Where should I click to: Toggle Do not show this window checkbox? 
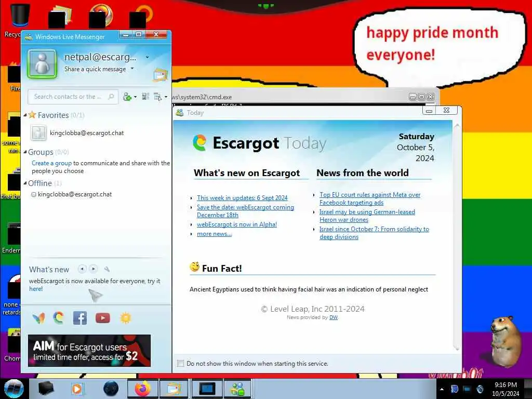(180, 363)
